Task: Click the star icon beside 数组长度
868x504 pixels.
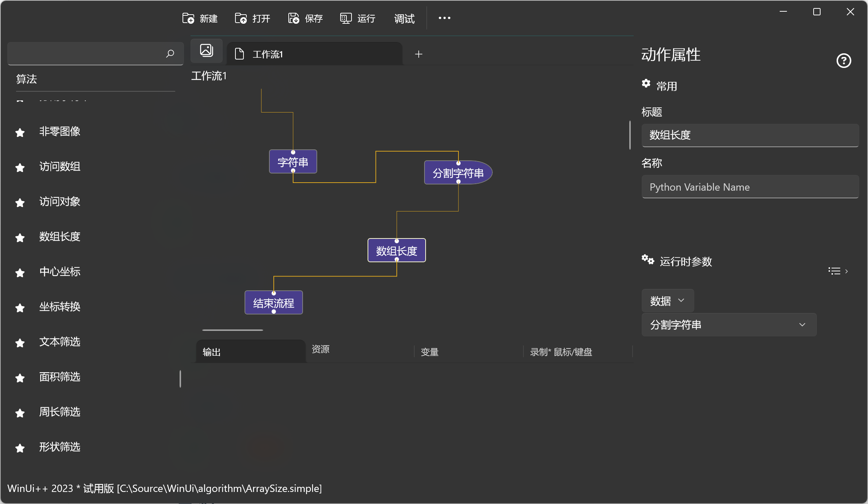Action: tap(20, 238)
